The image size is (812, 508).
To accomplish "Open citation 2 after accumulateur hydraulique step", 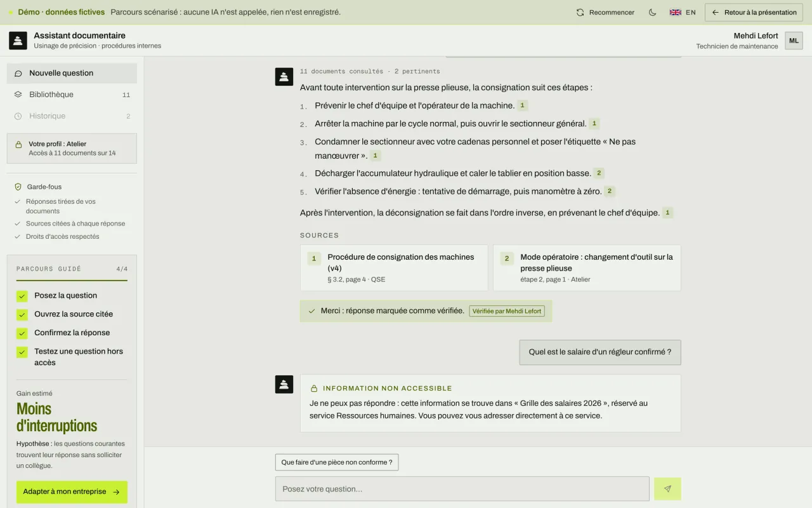I will coord(599,173).
